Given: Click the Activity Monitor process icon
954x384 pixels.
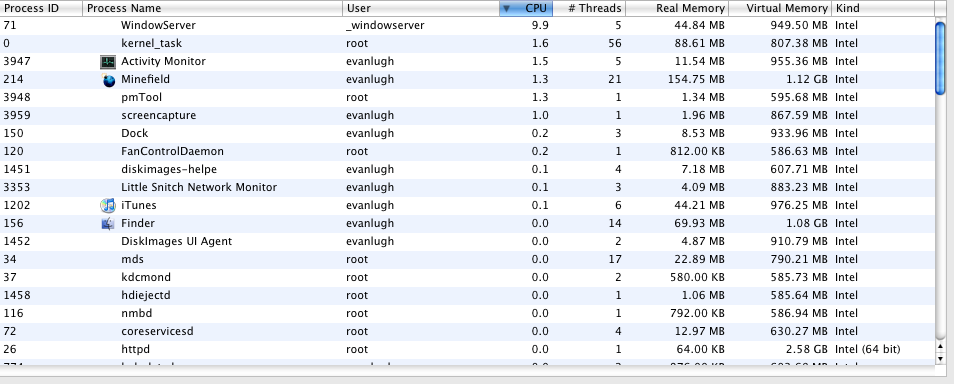Looking at the screenshot, I should tap(108, 61).
